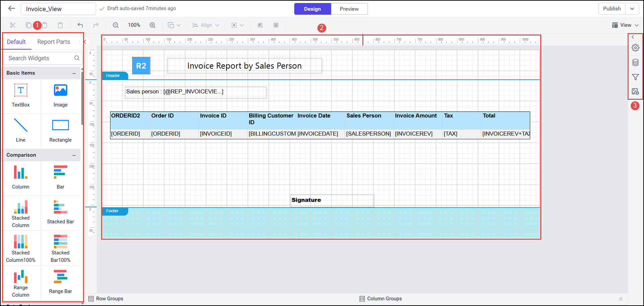Switch to Preview mode
The image size is (644, 306).
pyautogui.click(x=349, y=9)
